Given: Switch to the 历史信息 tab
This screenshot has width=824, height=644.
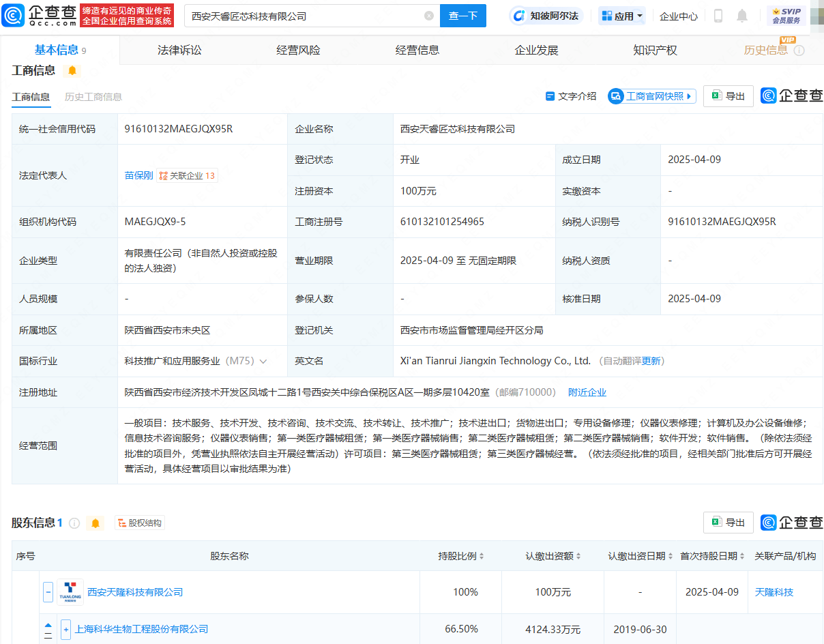Looking at the screenshot, I should pyautogui.click(x=765, y=50).
